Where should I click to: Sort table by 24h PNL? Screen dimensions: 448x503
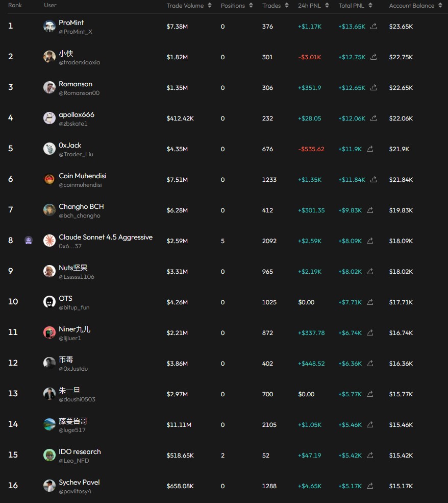313,6
